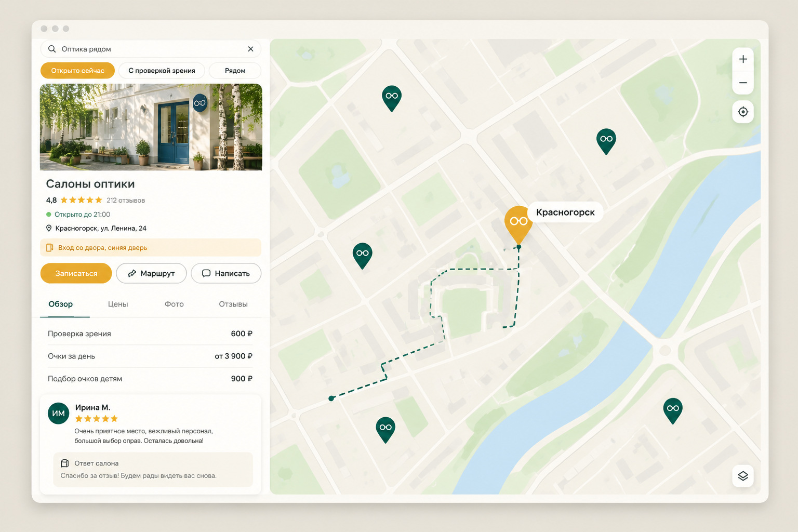
Task: Click the five-star rating next to 4,8
Action: click(x=82, y=200)
